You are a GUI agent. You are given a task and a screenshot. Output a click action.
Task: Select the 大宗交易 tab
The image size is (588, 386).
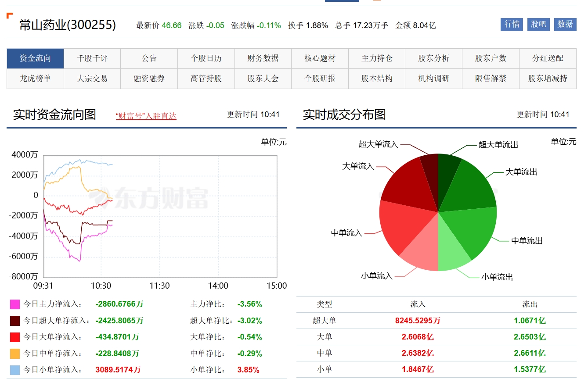[92, 79]
